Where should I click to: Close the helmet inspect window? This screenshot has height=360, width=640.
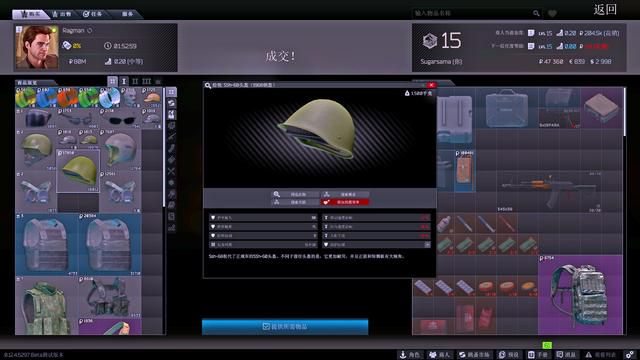[431, 85]
